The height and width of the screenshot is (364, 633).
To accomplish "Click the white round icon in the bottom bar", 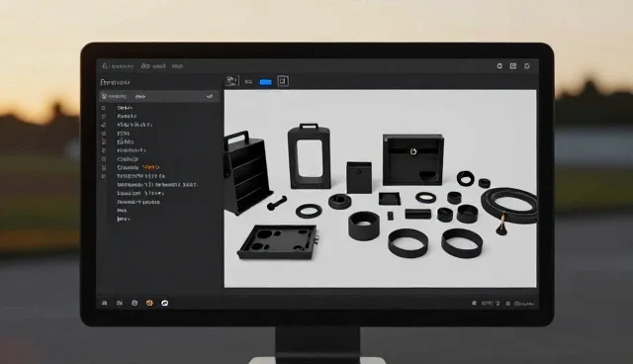I will click(x=165, y=303).
